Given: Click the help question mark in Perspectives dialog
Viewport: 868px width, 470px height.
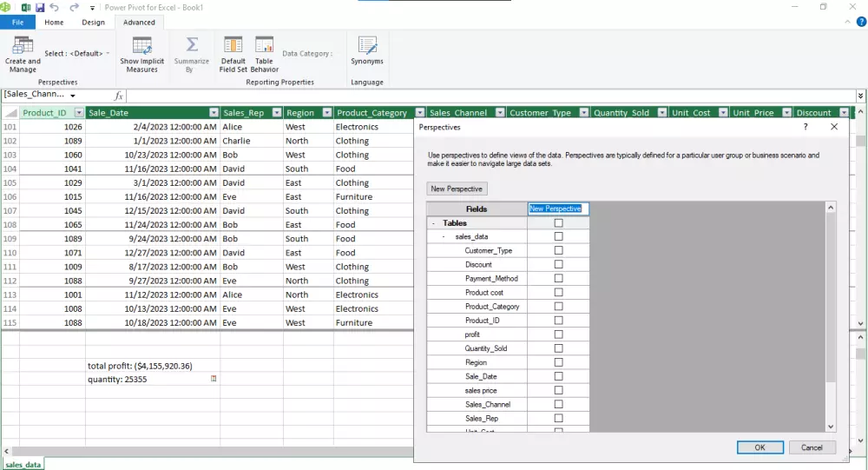Looking at the screenshot, I should pos(806,127).
